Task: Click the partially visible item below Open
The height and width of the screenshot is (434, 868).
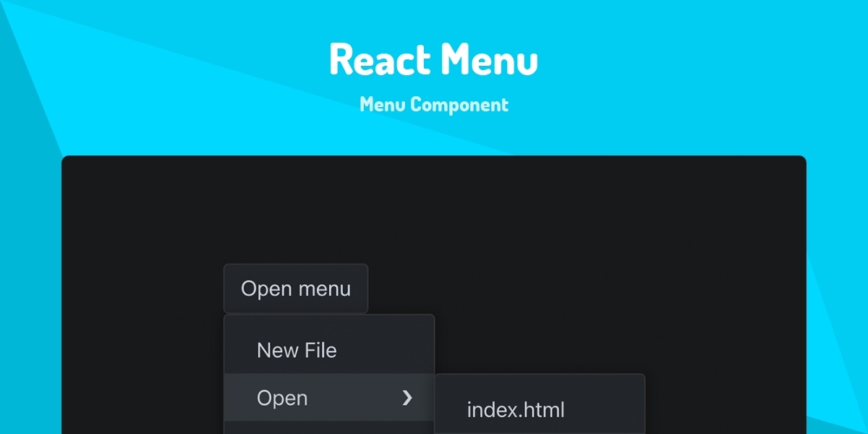Action: [325, 430]
